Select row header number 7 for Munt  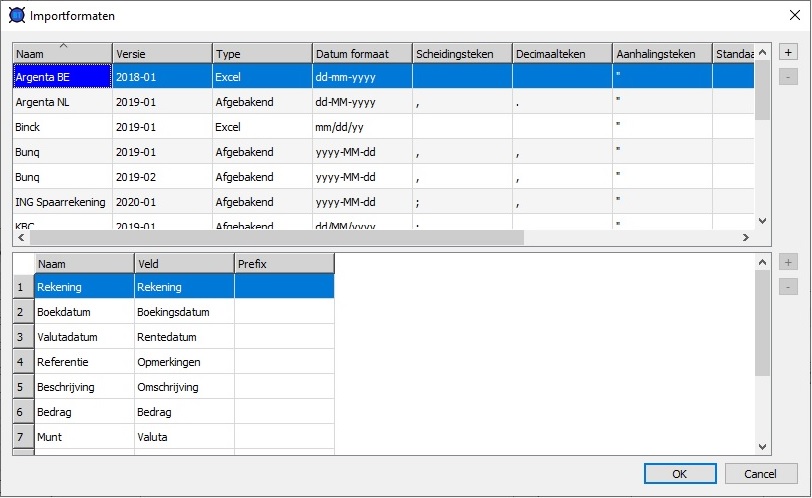coord(23,437)
